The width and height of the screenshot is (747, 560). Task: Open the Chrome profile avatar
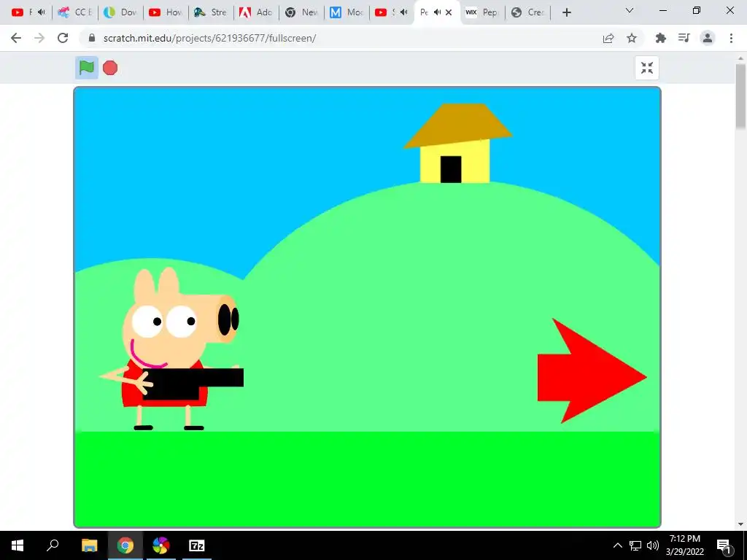click(x=708, y=38)
